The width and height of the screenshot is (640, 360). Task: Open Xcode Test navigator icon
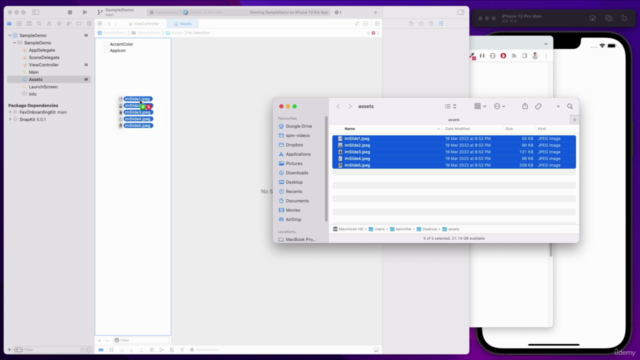pos(59,24)
